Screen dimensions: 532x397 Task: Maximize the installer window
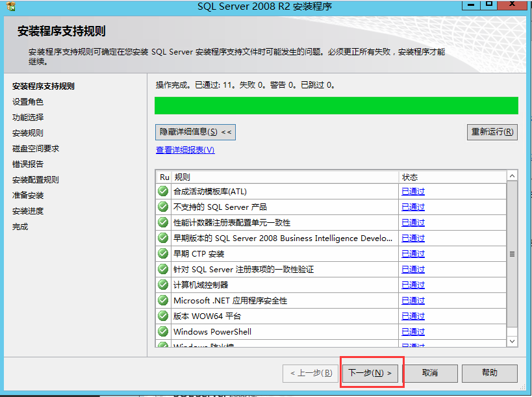tap(489, 5)
